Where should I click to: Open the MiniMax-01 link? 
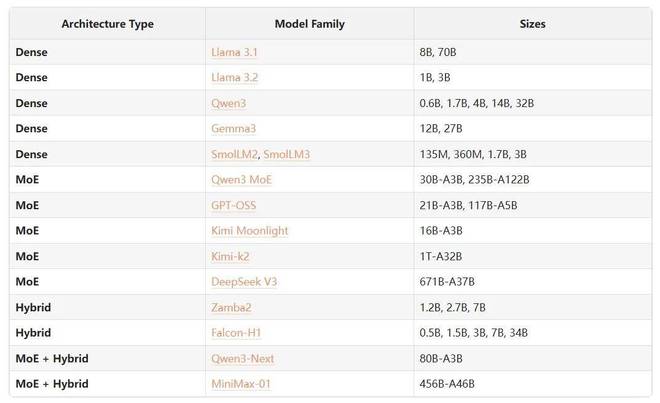pyautogui.click(x=241, y=383)
